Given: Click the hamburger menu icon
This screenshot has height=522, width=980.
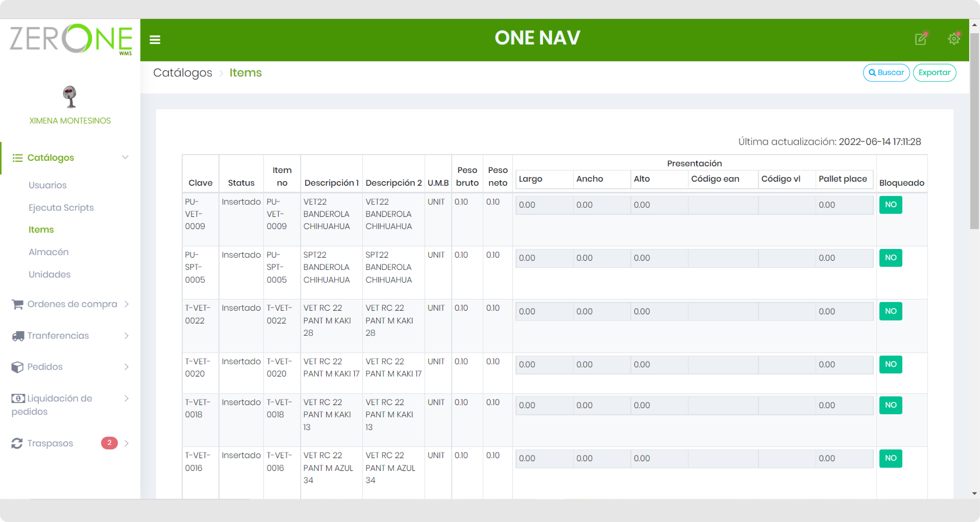Looking at the screenshot, I should point(155,39).
